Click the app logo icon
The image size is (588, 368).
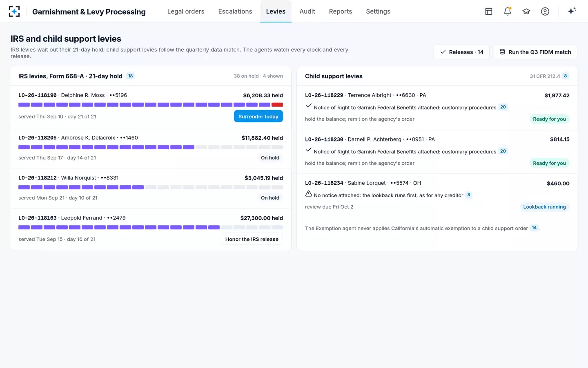tap(14, 11)
